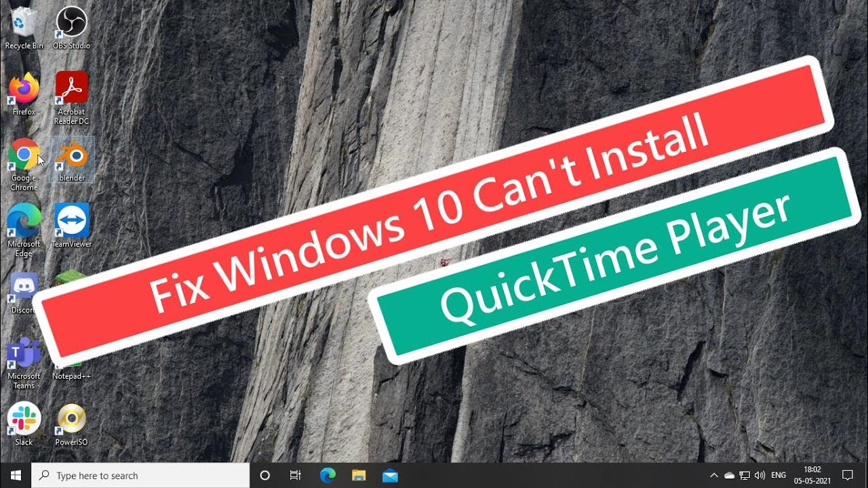Select the TeamViewer desktop shortcut
Image resolution: width=868 pixels, height=488 pixels.
coord(71,226)
